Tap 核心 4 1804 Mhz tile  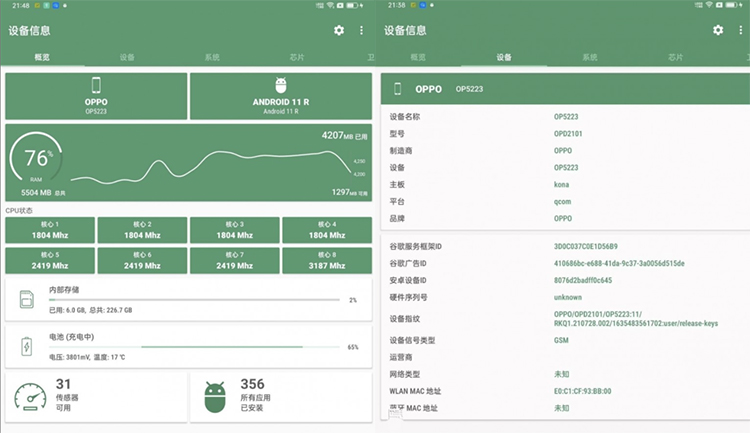(x=327, y=230)
